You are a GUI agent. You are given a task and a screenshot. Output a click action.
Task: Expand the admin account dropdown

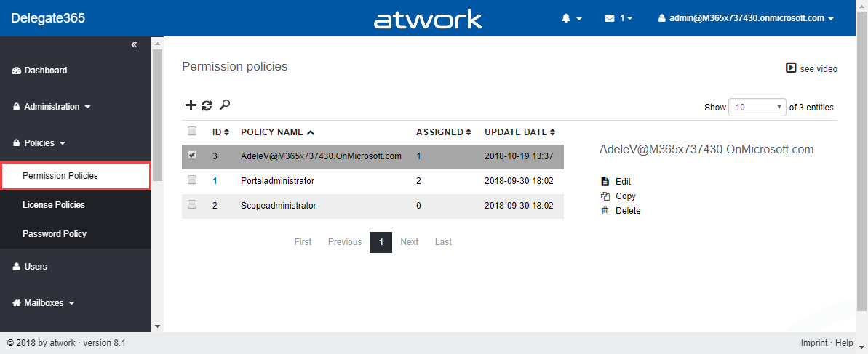tap(746, 18)
